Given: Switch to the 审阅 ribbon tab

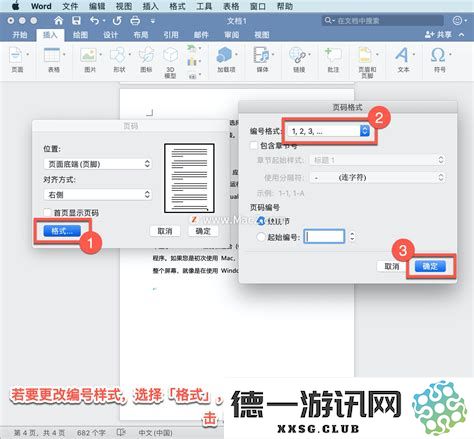Looking at the screenshot, I should point(231,35).
